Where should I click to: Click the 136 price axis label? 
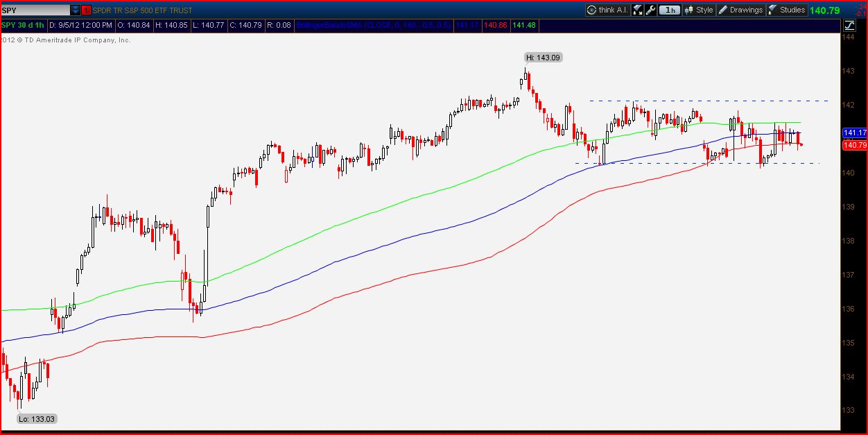pos(847,309)
